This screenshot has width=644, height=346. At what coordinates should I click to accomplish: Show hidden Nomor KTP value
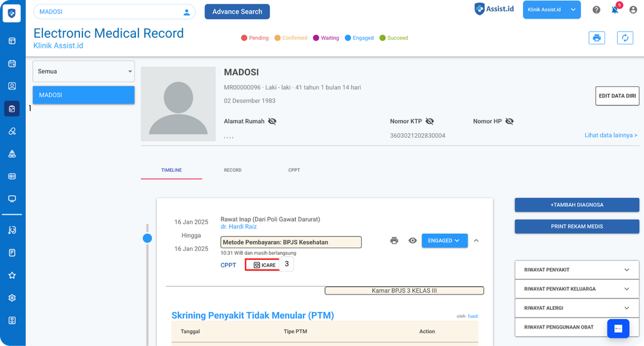click(430, 121)
